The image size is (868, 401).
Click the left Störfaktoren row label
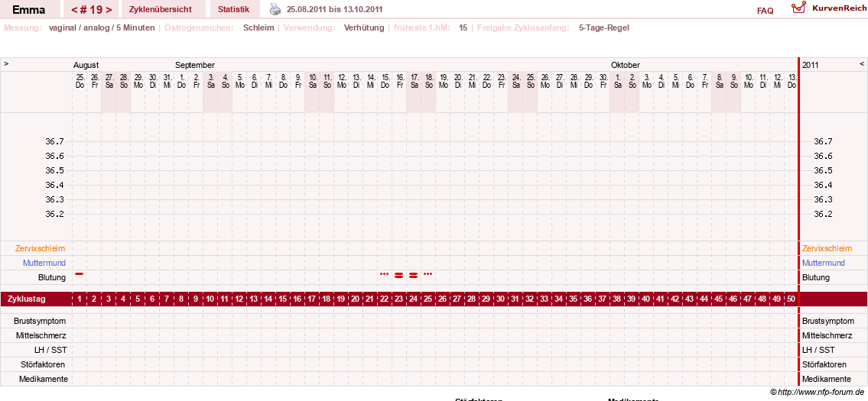point(43,364)
